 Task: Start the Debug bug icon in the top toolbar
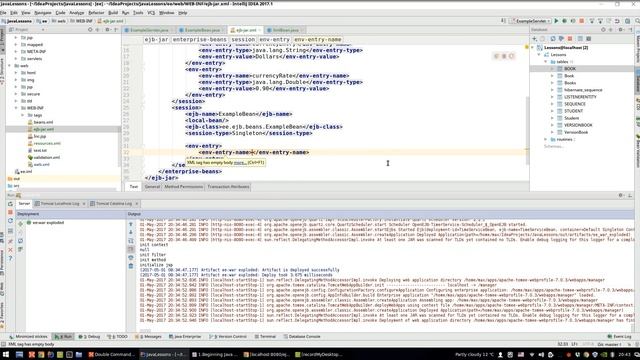(564, 21)
